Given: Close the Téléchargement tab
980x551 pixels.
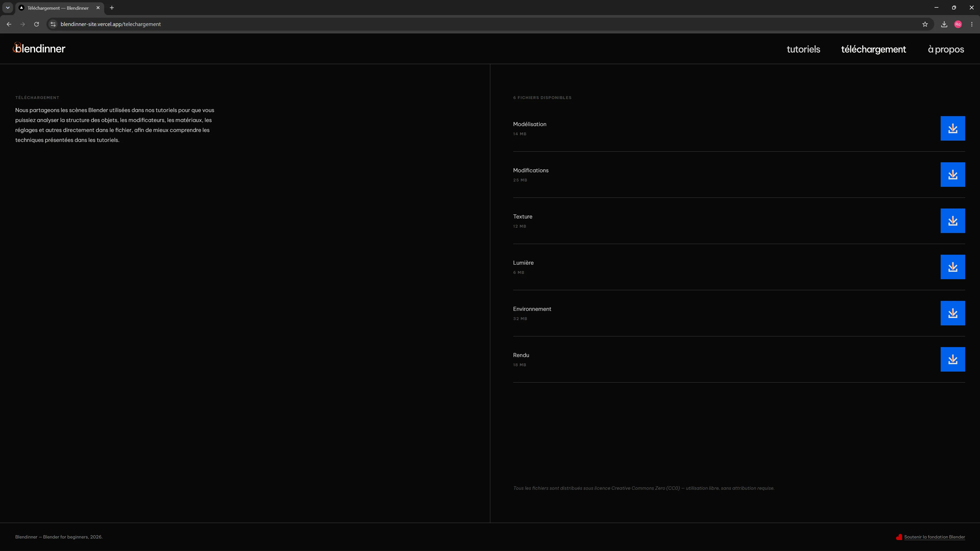Looking at the screenshot, I should point(98,8).
